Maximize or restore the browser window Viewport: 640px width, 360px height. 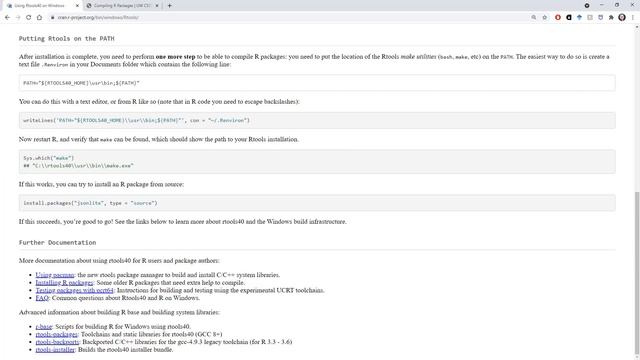(617, 5)
